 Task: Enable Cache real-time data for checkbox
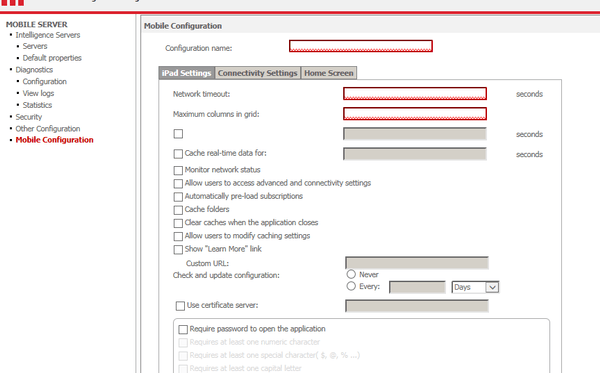(x=178, y=154)
